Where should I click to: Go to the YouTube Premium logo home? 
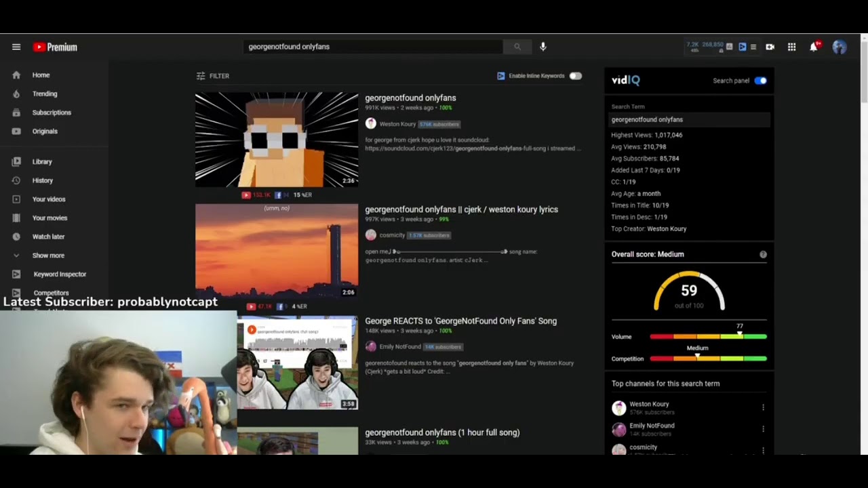tap(55, 47)
